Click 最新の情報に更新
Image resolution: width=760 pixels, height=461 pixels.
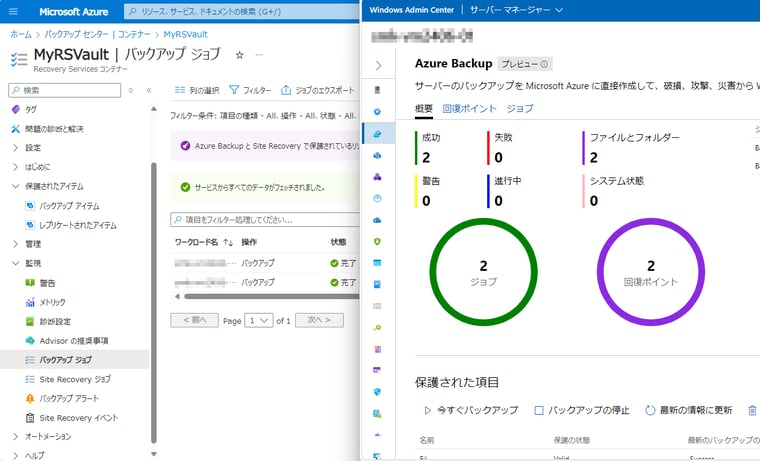688,410
